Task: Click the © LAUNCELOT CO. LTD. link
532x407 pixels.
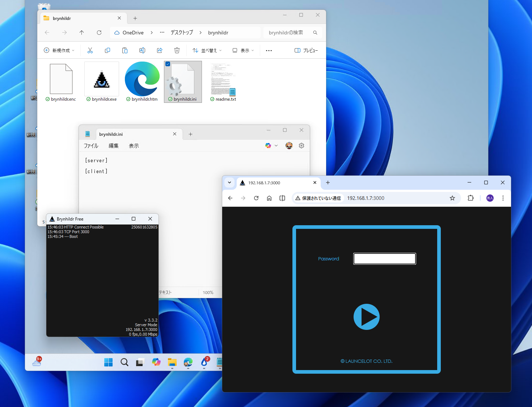Action: click(367, 361)
